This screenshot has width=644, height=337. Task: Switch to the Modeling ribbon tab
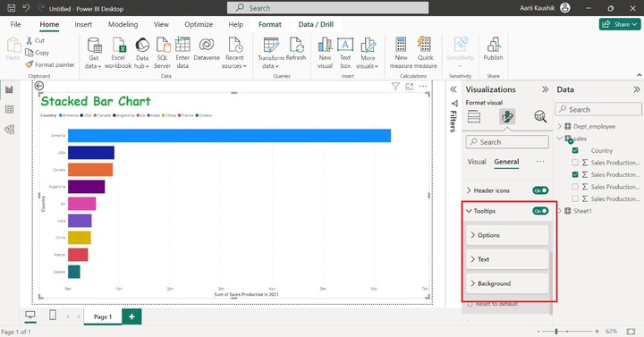[123, 24]
